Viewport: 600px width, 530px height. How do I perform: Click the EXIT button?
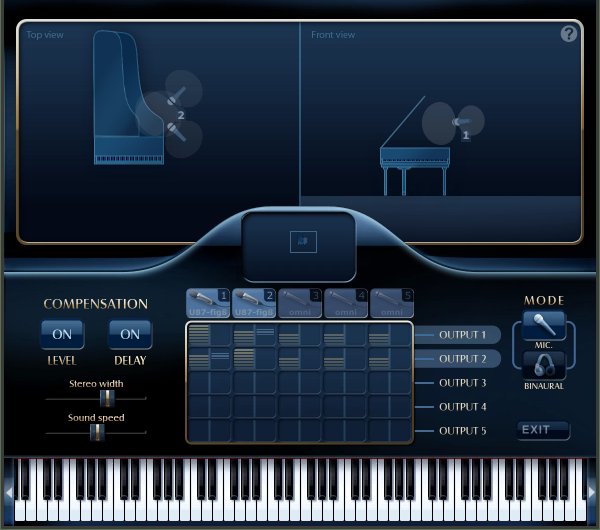pos(543,430)
